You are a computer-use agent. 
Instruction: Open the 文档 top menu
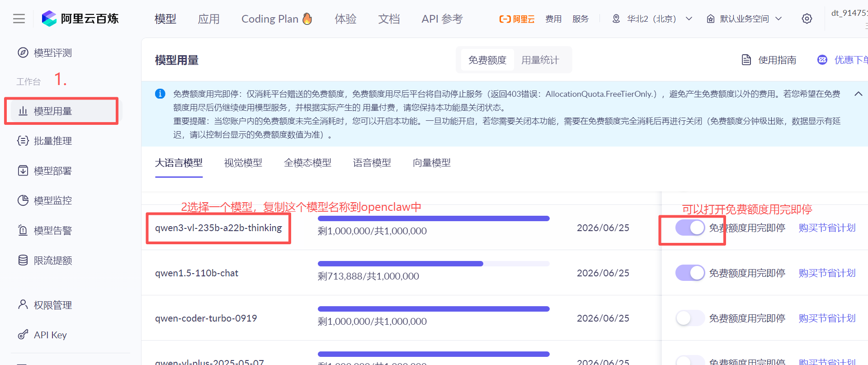[389, 19]
